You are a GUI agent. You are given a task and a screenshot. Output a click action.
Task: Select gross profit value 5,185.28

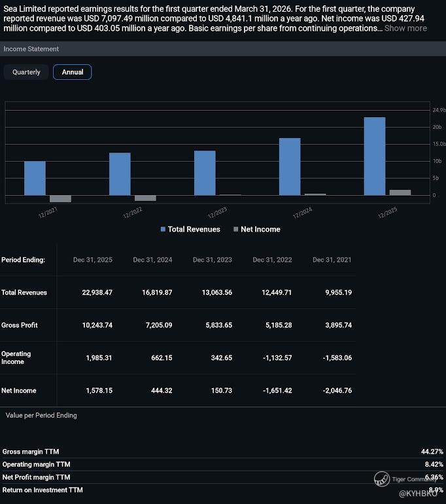click(x=279, y=325)
